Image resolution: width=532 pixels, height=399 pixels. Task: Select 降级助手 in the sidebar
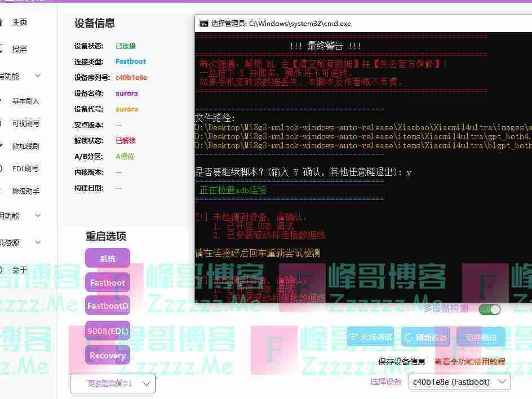pyautogui.click(x=26, y=192)
